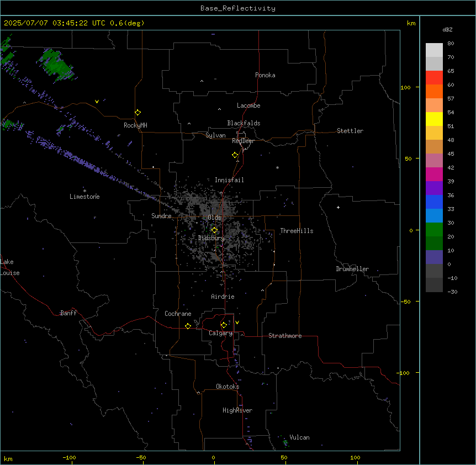Click the Lake Louise label
Viewport: 476px width, 465px height.
pyautogui.click(x=10, y=267)
